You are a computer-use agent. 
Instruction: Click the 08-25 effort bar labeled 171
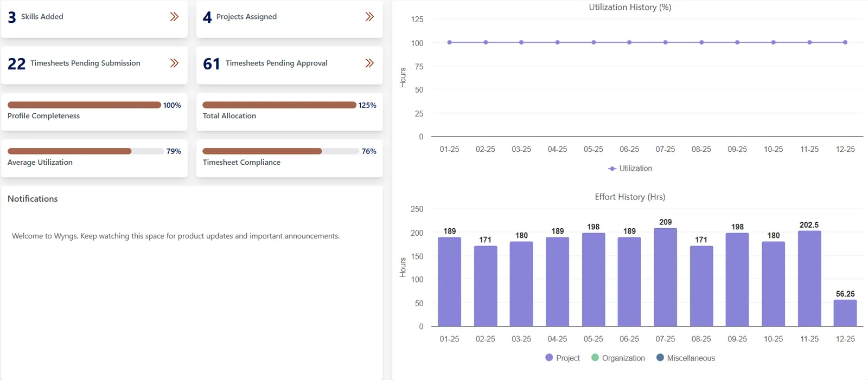(x=701, y=286)
